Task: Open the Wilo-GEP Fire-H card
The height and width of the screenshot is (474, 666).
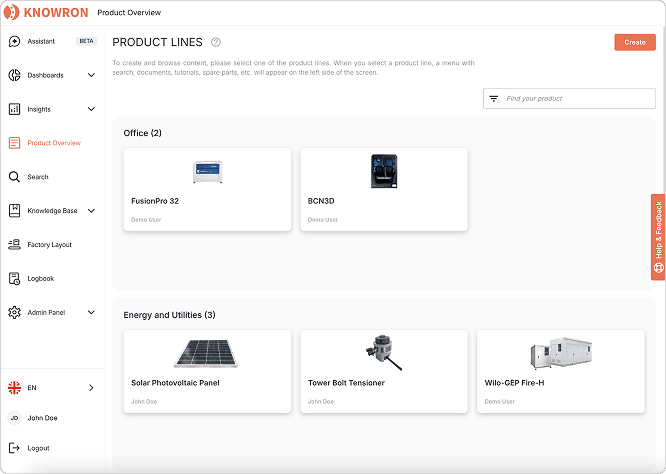Action: coord(561,371)
